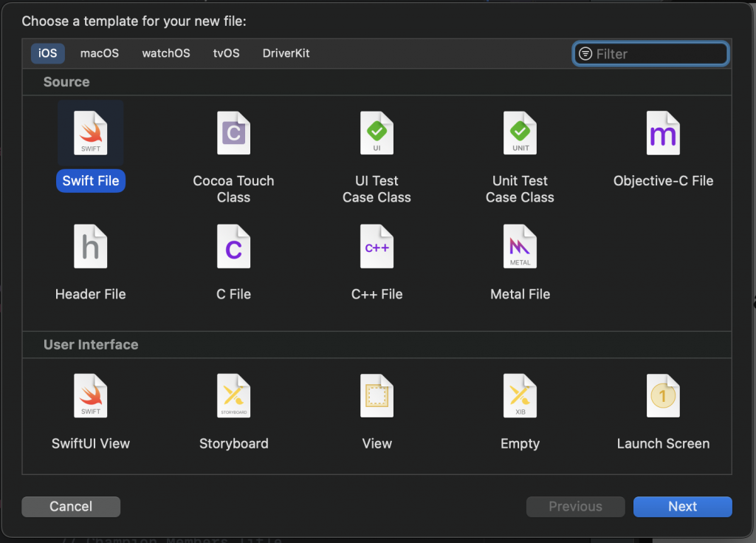Click the 'Header File' label
This screenshot has width=756, height=543.
coord(91,294)
